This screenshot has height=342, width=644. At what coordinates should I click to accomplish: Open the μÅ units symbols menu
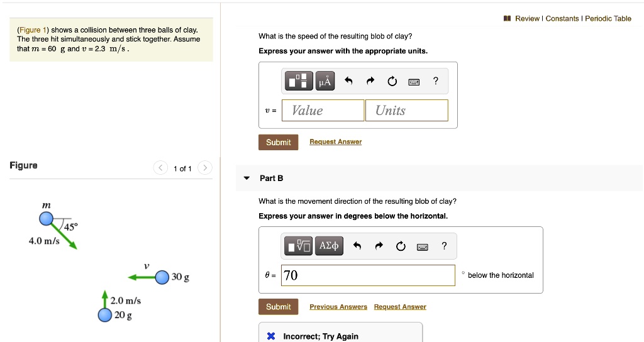pyautogui.click(x=325, y=81)
